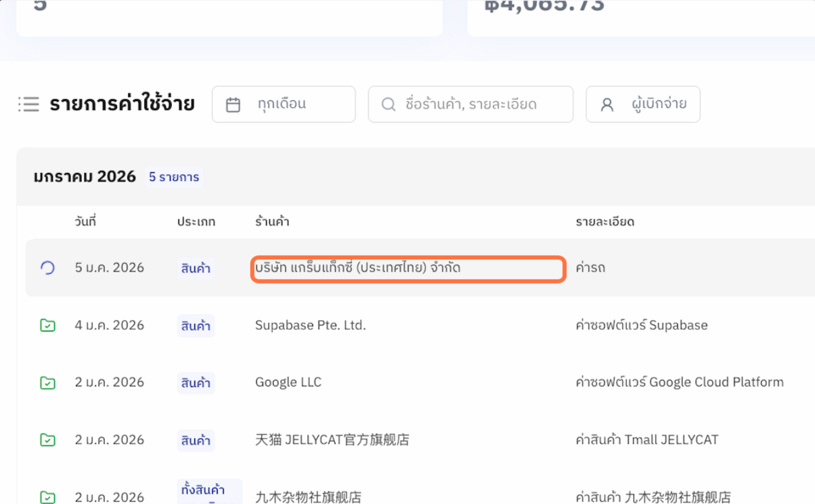Open the ผู้เบิกจ่าย payer selector
The width and height of the screenshot is (815, 504).
pos(643,104)
